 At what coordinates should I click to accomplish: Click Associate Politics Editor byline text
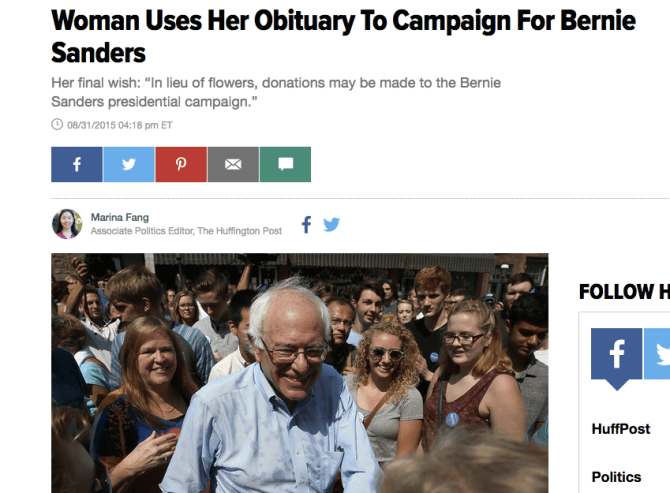186,231
